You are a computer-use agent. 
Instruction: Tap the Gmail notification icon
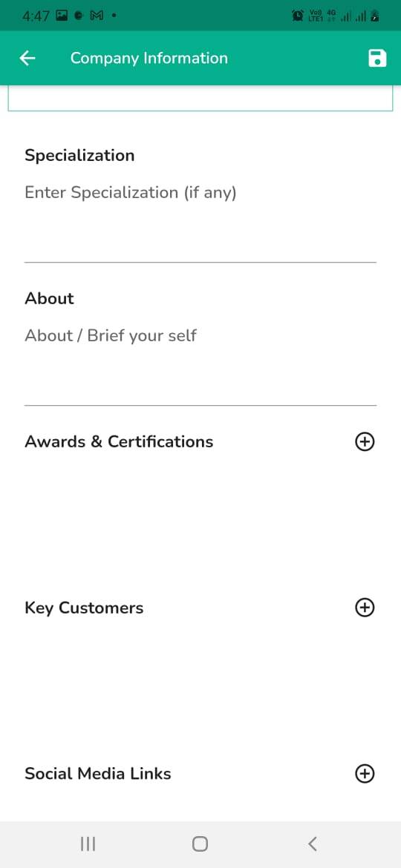tap(97, 16)
